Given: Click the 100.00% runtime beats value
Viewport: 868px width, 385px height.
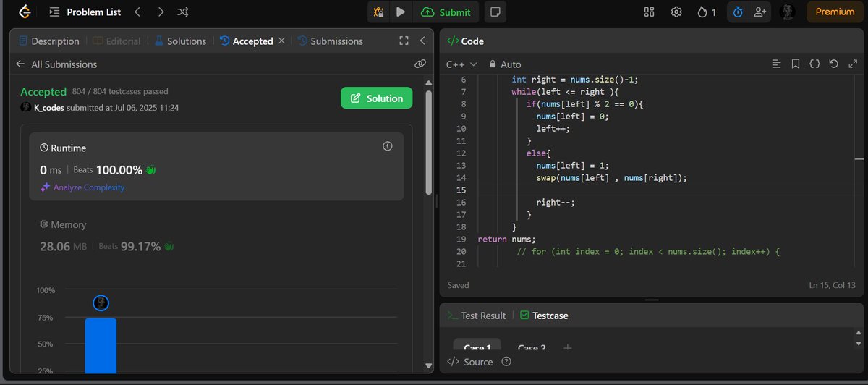Looking at the screenshot, I should click(119, 170).
